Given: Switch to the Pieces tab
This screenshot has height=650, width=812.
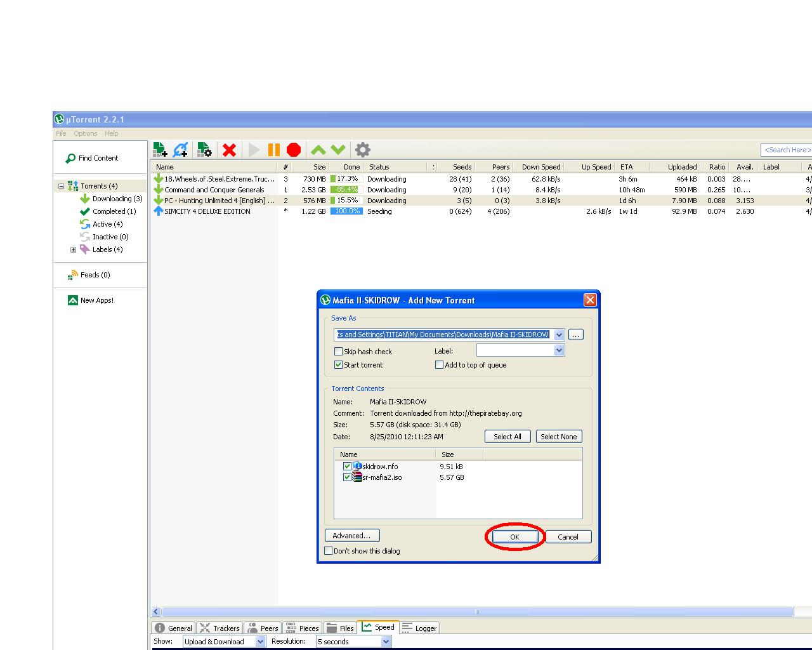Looking at the screenshot, I should click(x=302, y=628).
